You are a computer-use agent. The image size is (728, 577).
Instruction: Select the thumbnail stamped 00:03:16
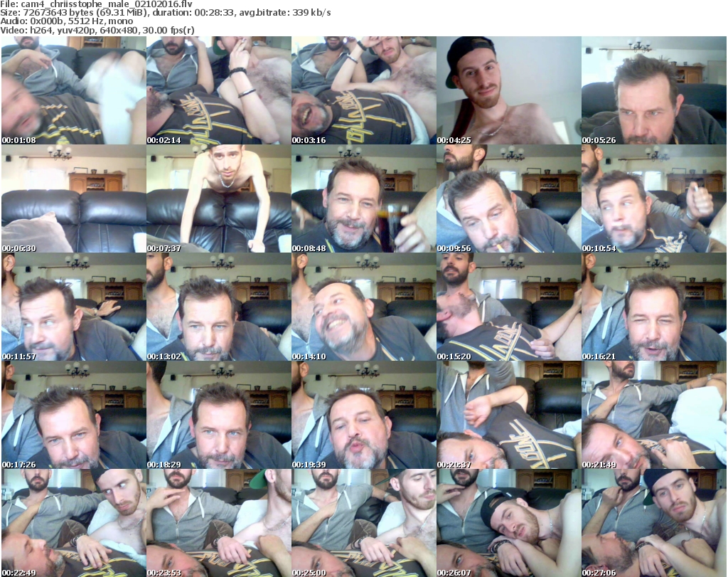pyautogui.click(x=363, y=90)
